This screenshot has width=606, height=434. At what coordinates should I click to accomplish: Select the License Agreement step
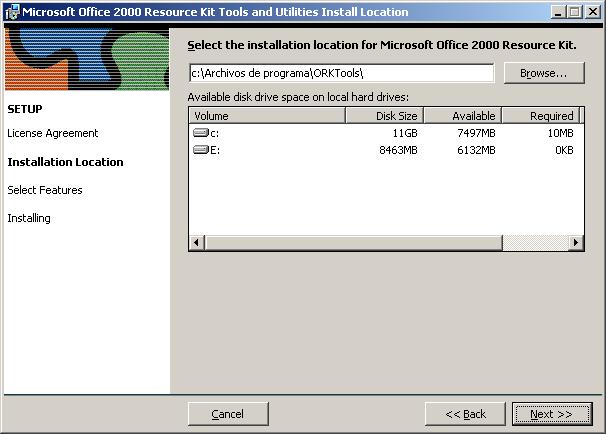[52, 133]
